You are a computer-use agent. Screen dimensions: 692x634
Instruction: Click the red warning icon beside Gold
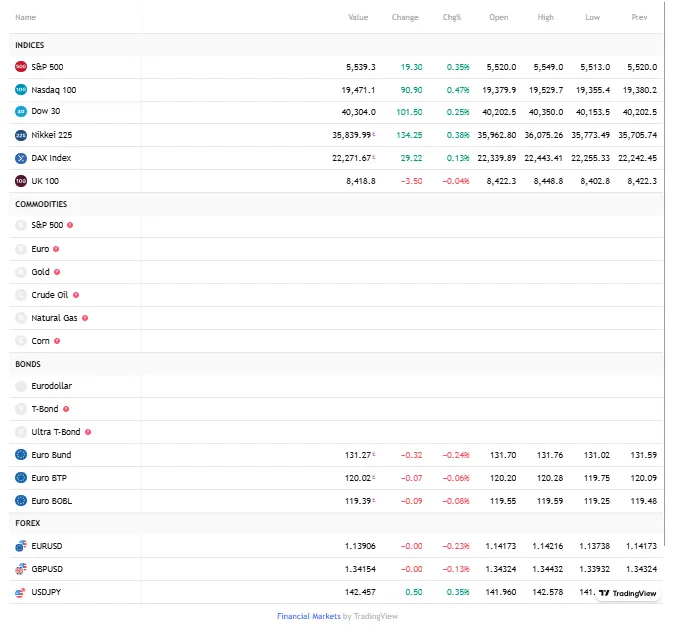pos(57,272)
